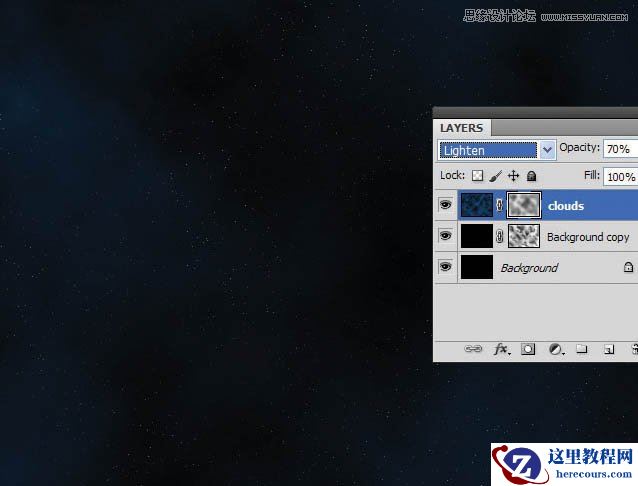Select the clouds layer name
This screenshot has width=638, height=486.
(566, 206)
